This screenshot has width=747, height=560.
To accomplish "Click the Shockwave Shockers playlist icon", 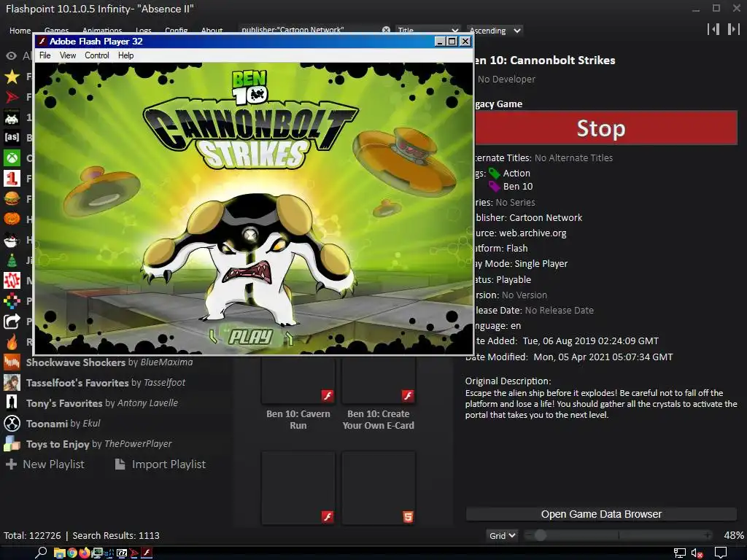I will (12, 362).
